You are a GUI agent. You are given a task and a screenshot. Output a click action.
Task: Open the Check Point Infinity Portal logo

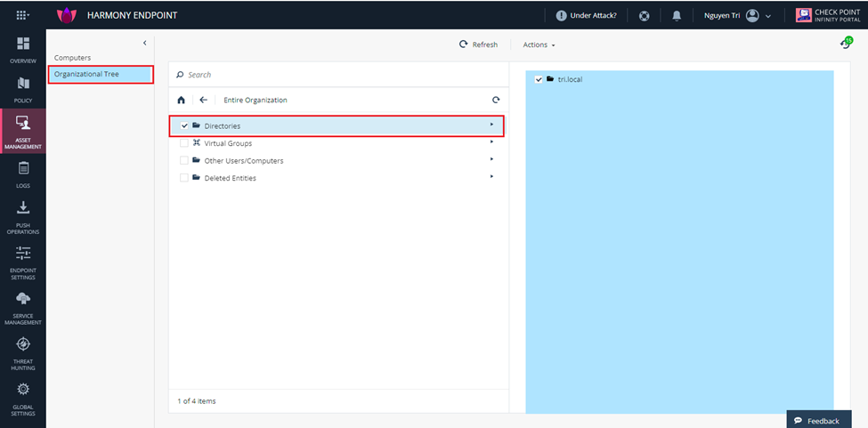tap(828, 15)
